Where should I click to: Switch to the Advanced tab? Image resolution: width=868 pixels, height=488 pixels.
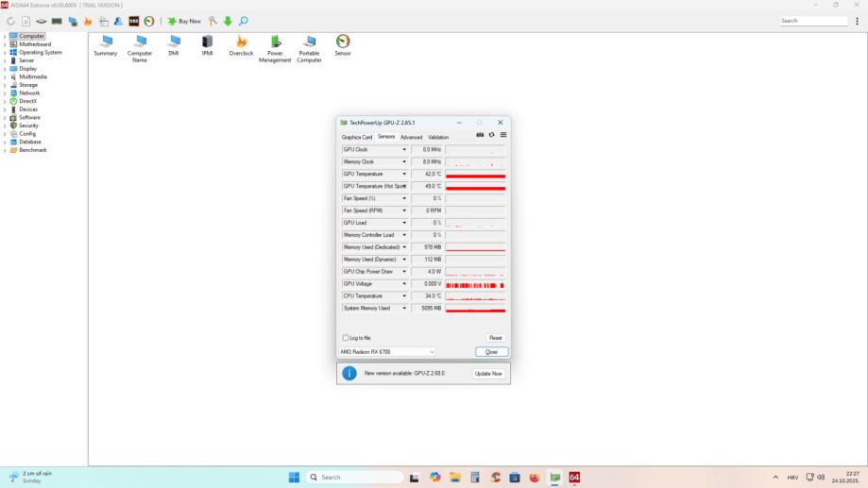click(x=411, y=137)
